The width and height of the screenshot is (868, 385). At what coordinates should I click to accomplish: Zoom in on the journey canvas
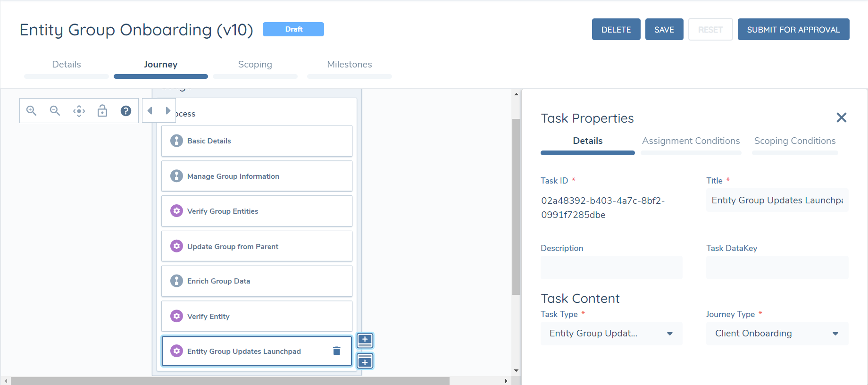[32, 111]
